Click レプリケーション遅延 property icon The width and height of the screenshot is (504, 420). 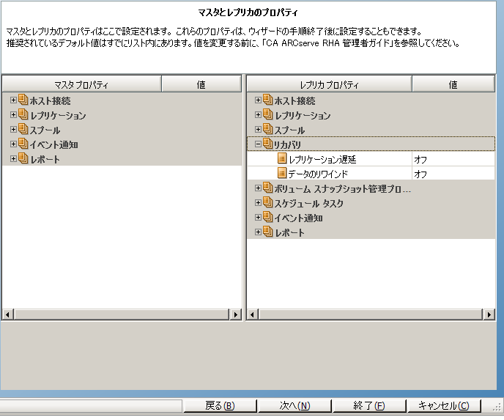coord(282,158)
